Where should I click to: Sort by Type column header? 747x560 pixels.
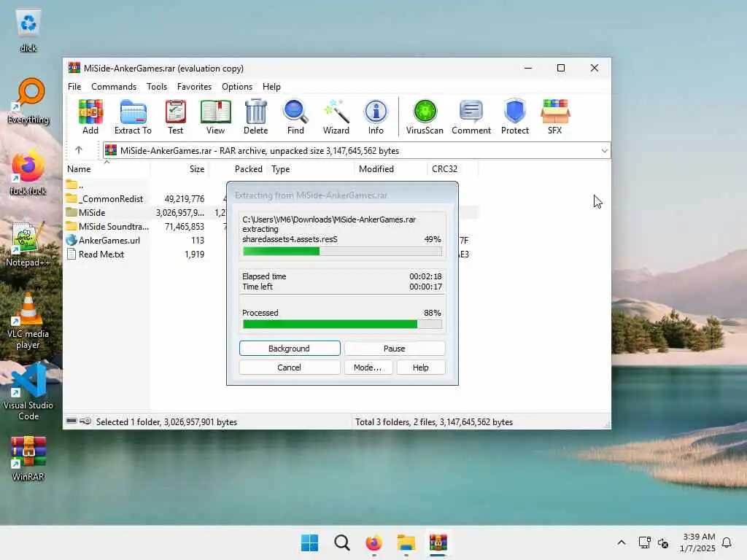coord(311,169)
